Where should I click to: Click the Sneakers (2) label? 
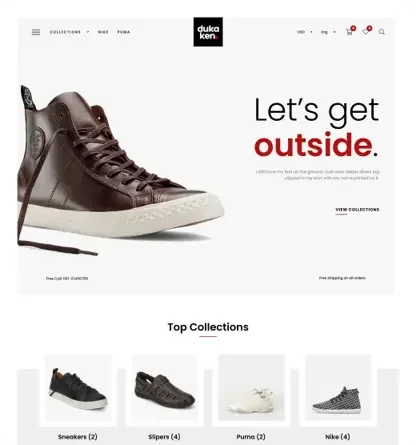tap(78, 437)
